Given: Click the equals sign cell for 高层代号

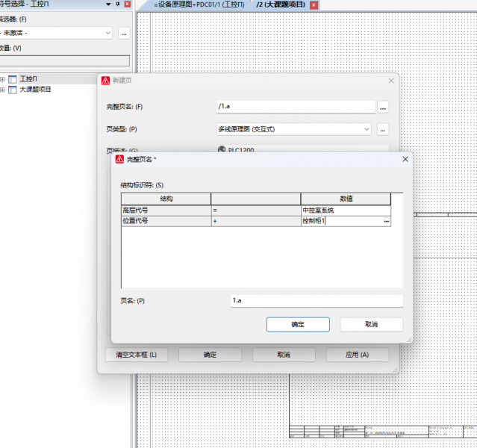Looking at the screenshot, I should pos(256,211).
